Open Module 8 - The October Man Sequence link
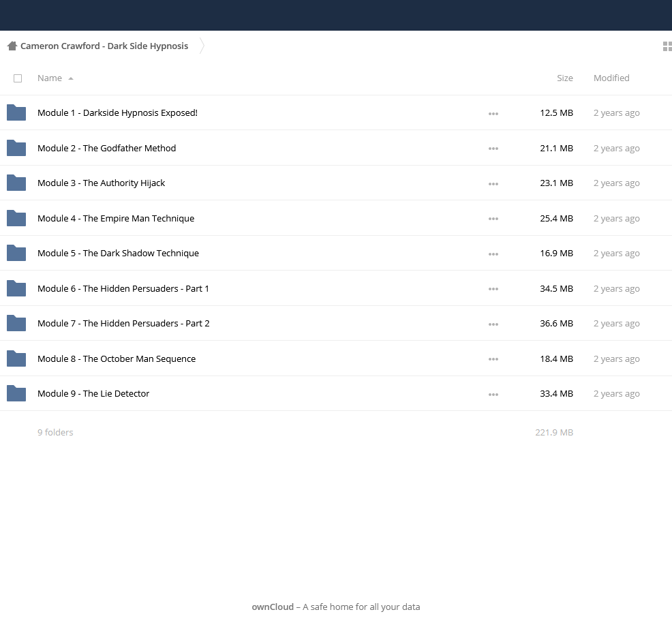 click(117, 358)
